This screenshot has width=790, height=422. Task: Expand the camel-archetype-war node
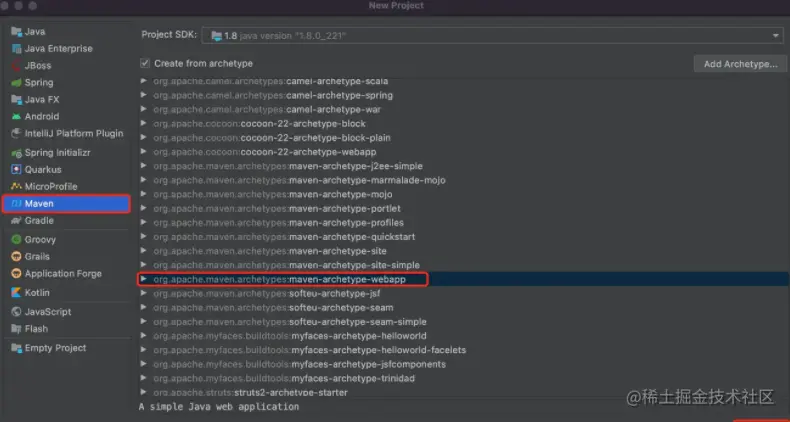[x=144, y=109]
